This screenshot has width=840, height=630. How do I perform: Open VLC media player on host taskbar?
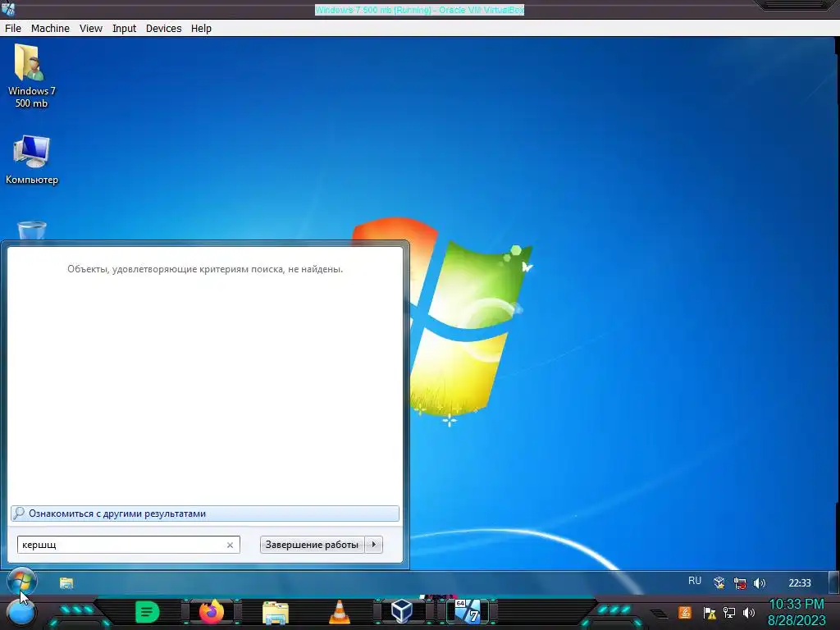pos(339,612)
